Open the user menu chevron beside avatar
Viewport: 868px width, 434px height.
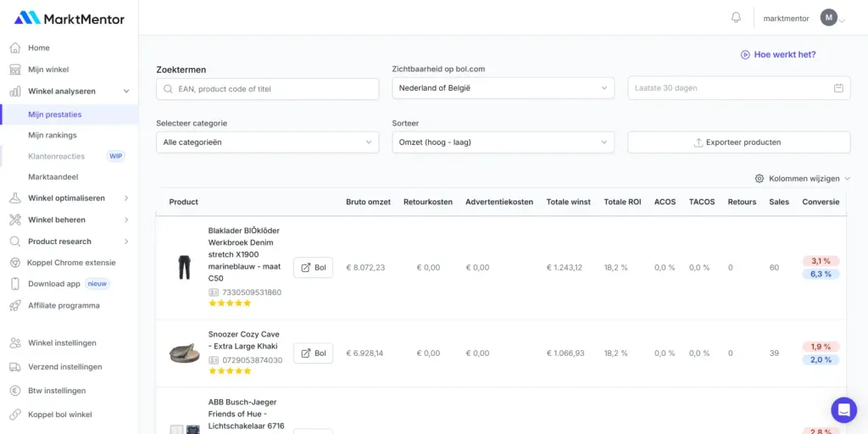[842, 21]
